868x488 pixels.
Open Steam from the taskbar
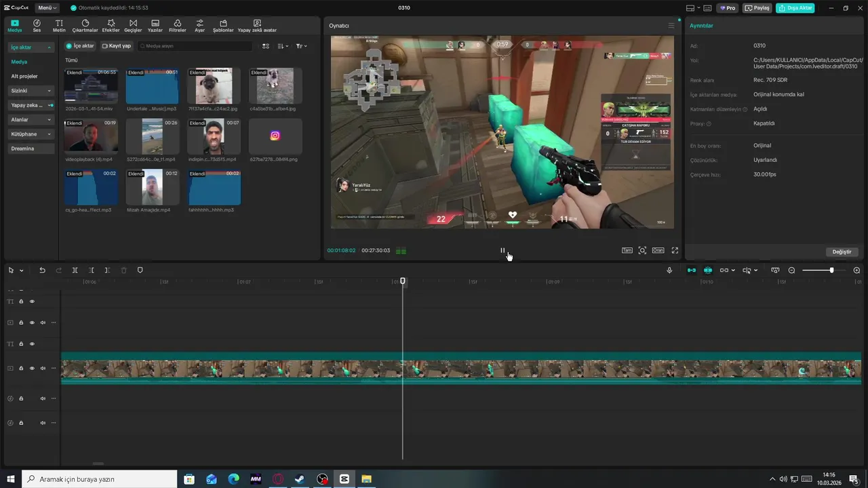coord(299,479)
